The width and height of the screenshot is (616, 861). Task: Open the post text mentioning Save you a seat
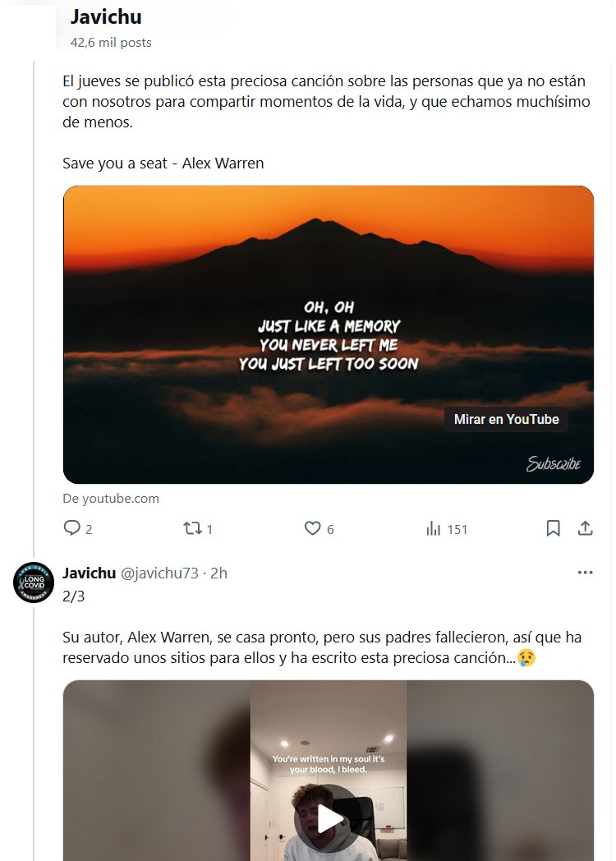tap(163, 163)
